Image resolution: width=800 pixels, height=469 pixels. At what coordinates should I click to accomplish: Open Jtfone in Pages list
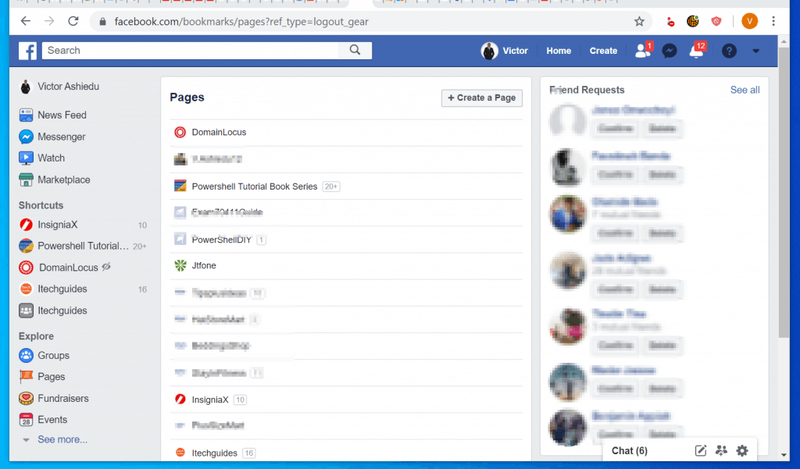coord(204,265)
